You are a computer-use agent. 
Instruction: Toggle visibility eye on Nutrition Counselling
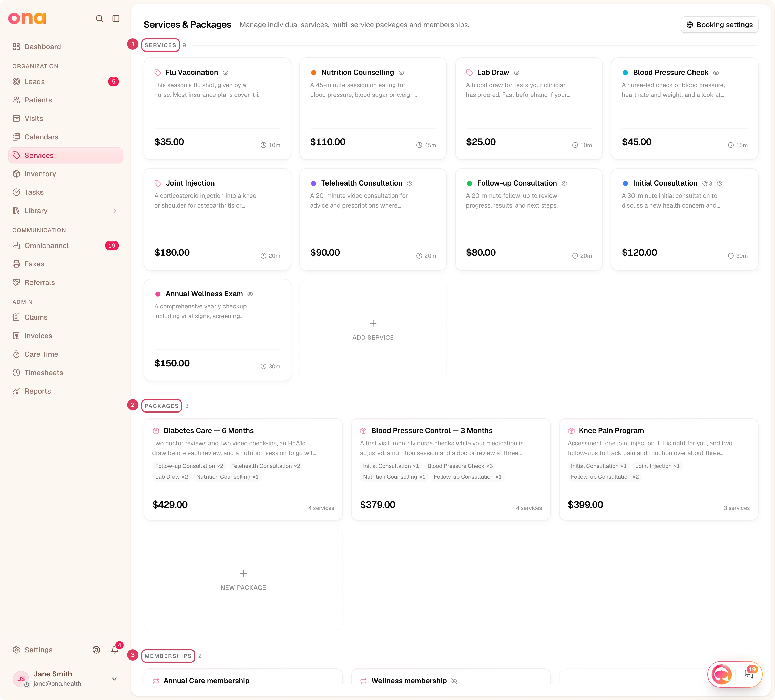401,73
